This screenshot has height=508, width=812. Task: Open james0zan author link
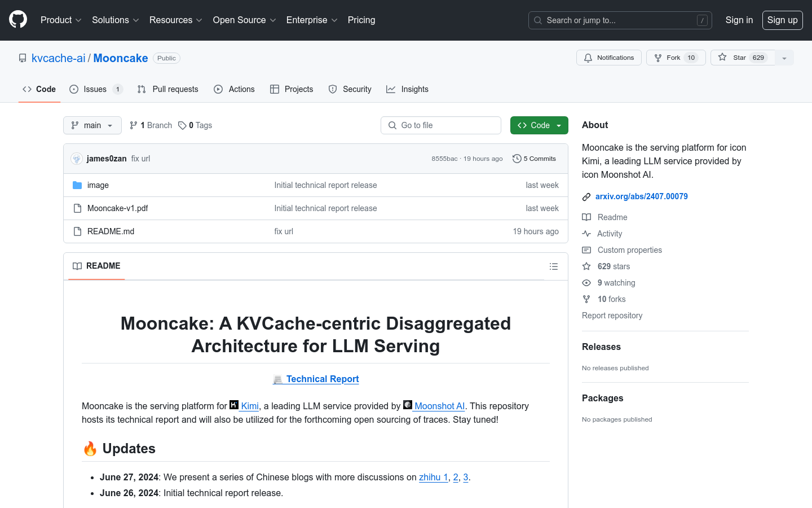click(107, 159)
